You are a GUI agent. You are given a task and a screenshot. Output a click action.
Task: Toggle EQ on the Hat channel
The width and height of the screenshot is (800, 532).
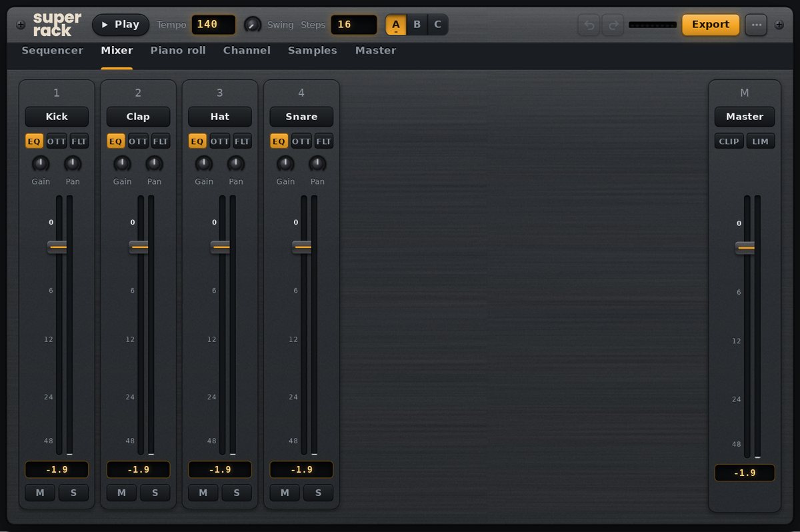pyautogui.click(x=197, y=141)
